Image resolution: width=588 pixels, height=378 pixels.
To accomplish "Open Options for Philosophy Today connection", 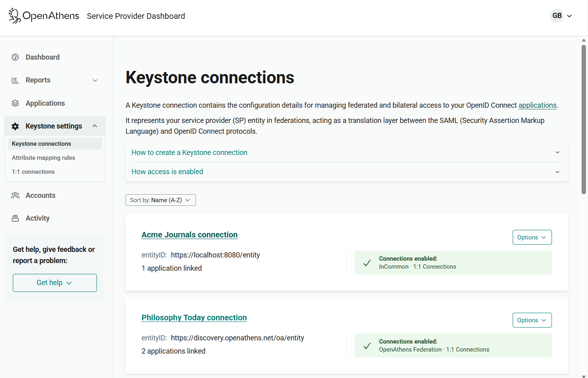I will coord(532,320).
